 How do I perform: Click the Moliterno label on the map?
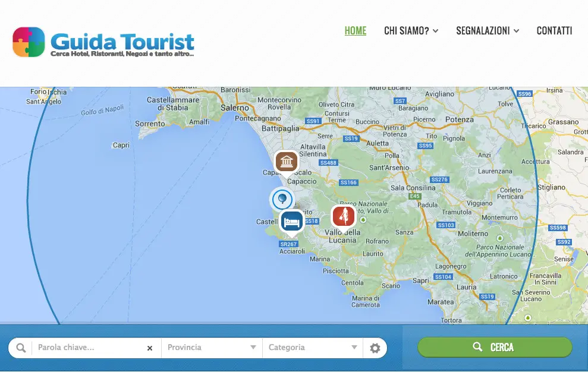[473, 234]
